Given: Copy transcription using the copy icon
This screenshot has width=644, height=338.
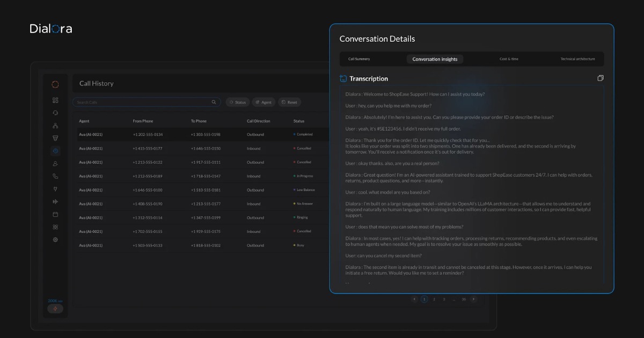Looking at the screenshot, I should tap(601, 78).
